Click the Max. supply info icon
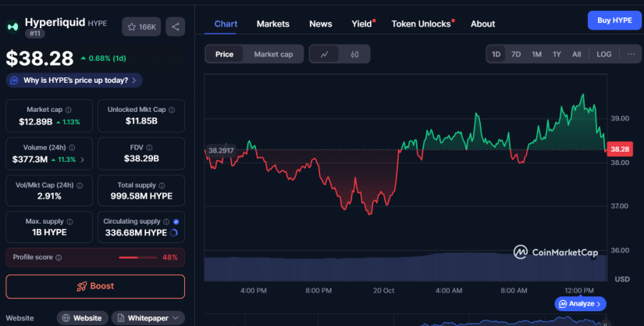This screenshot has width=644, height=326. click(x=71, y=221)
